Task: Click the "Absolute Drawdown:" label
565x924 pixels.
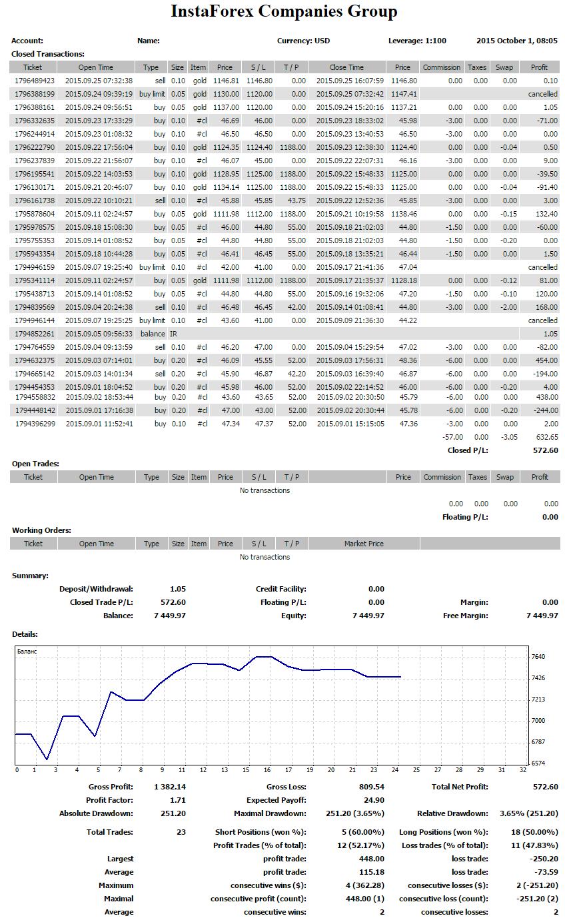Action: pos(97,813)
